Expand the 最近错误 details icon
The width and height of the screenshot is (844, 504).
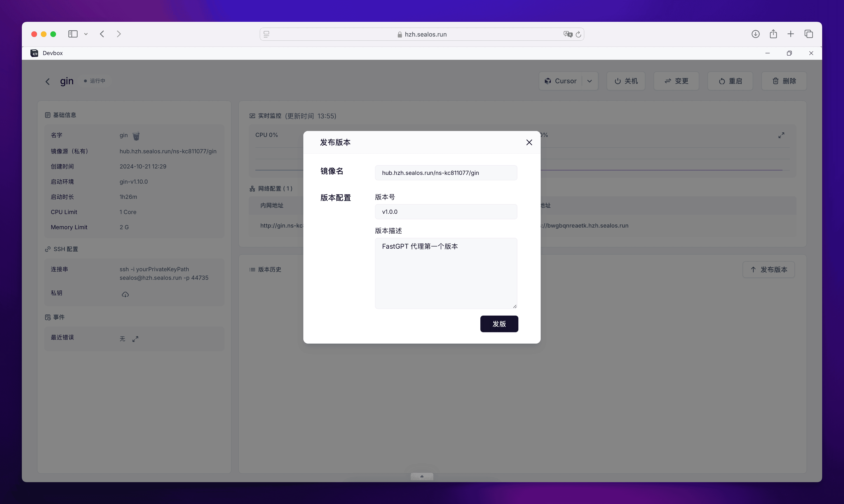(135, 339)
